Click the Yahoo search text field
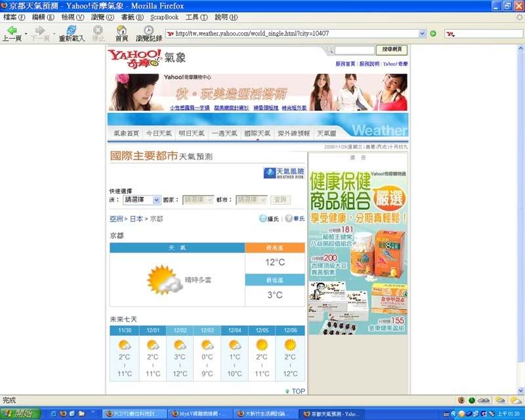Screen dimensions: 525x420 coord(354,50)
